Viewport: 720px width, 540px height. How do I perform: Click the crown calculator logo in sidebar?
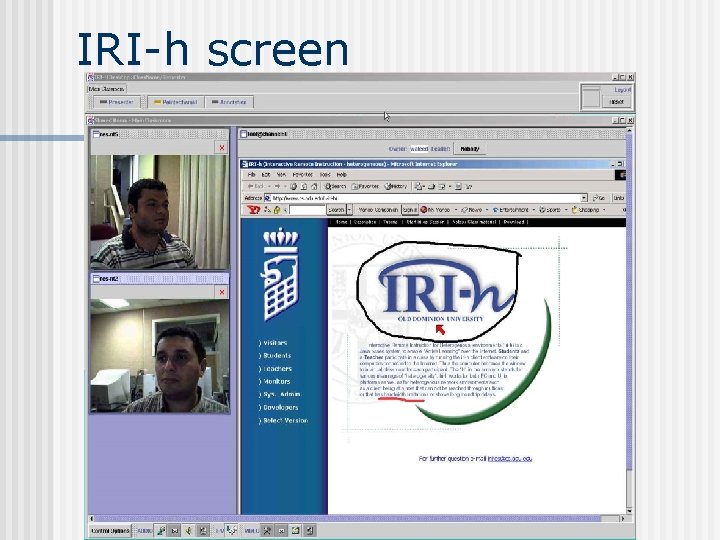click(280, 275)
